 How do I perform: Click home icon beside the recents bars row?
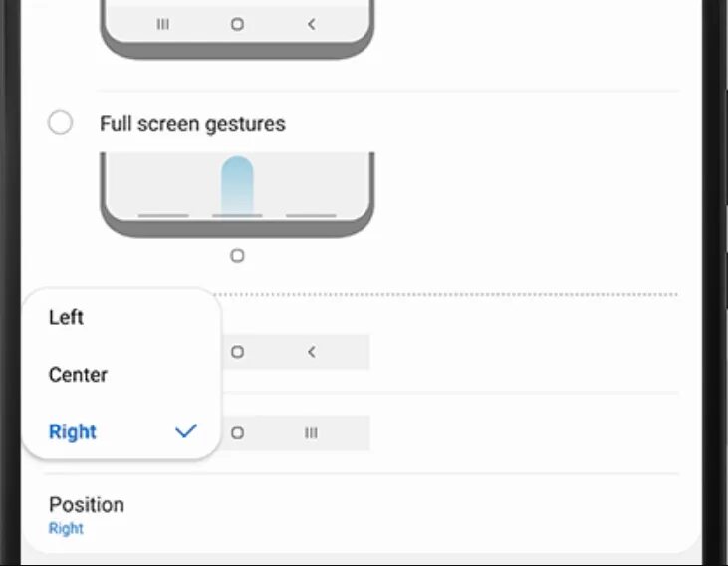[237, 433]
